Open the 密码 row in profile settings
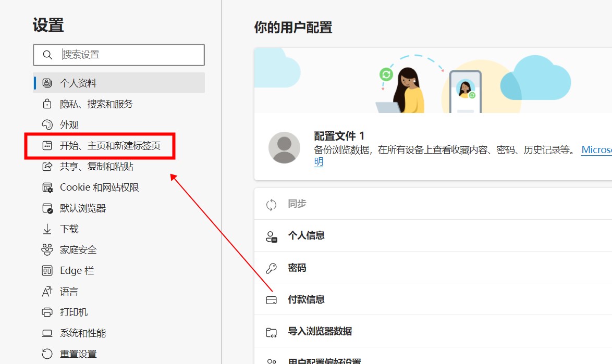 (297, 268)
